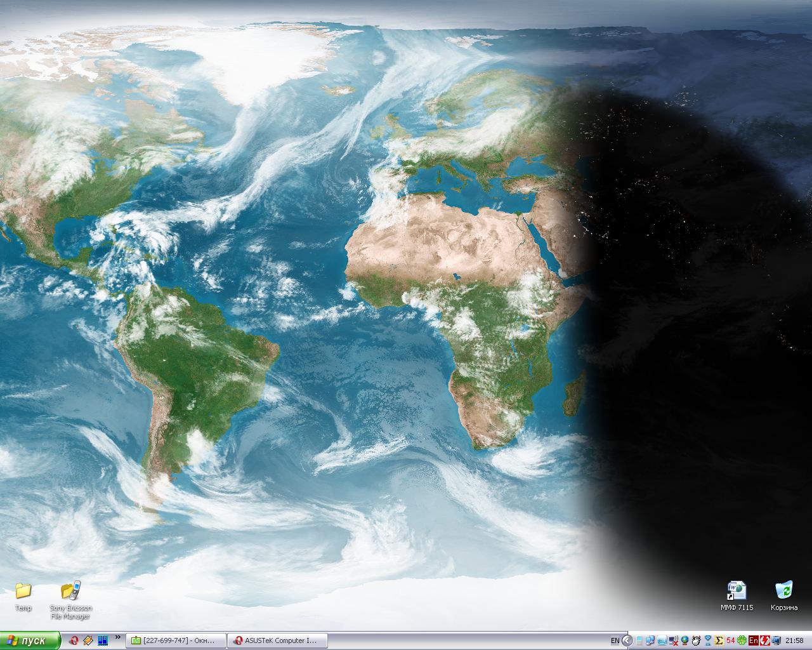Click the пуск Start button
Viewport: 812px width, 650px height.
tap(30, 640)
